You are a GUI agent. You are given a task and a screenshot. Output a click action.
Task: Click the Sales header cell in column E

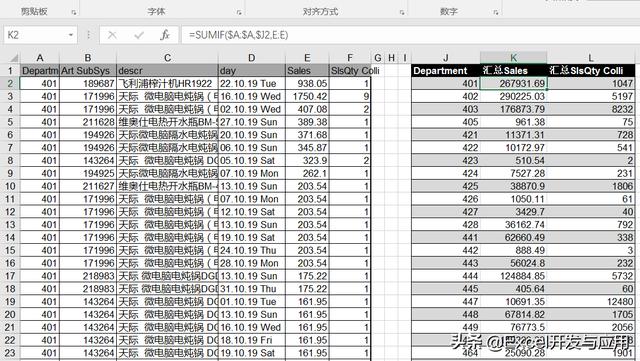click(307, 71)
